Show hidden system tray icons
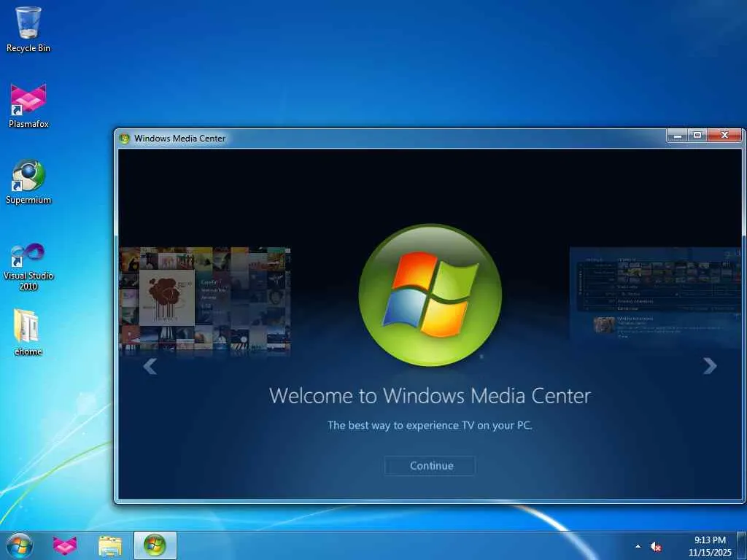Screen dimensions: 747x560 point(638,546)
